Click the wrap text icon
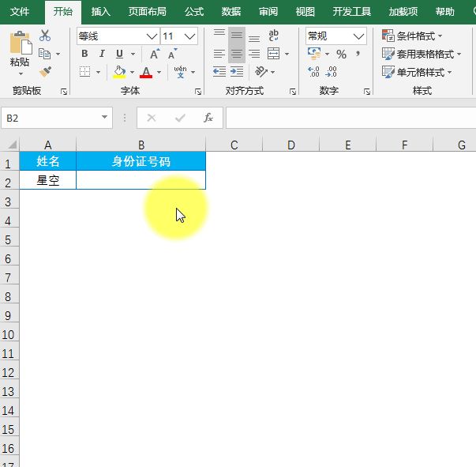This screenshot has height=467, width=476. click(x=273, y=36)
